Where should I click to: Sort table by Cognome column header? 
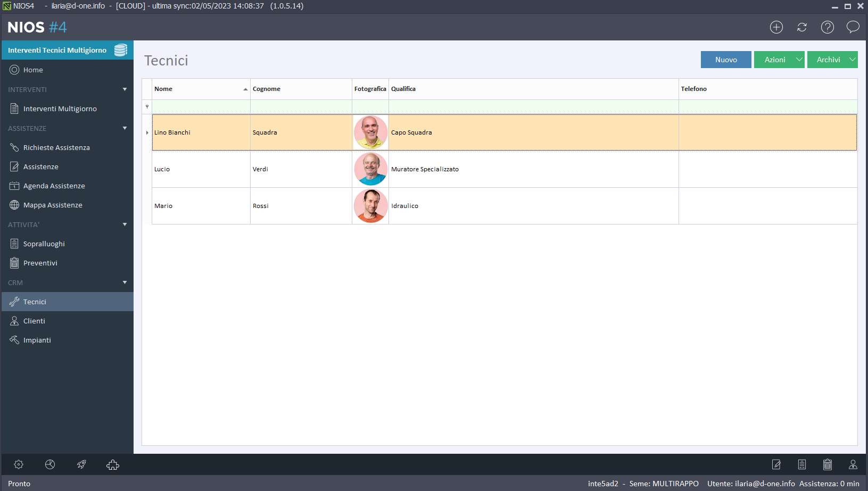tap(301, 89)
